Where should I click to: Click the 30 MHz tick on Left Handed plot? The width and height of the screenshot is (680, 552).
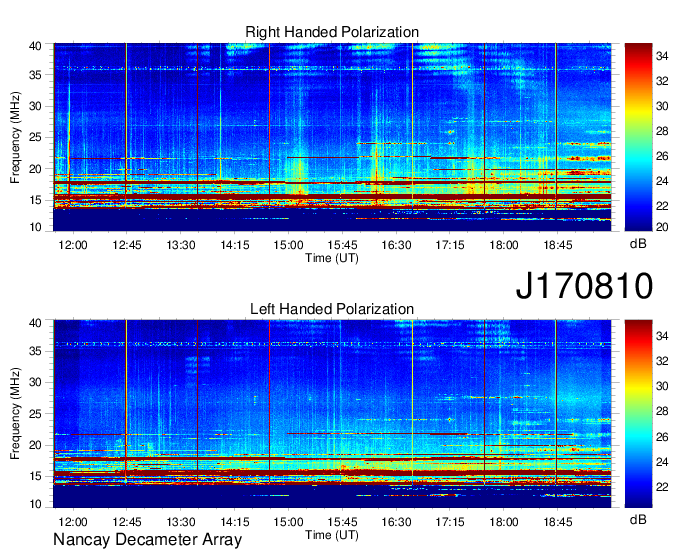[35, 382]
